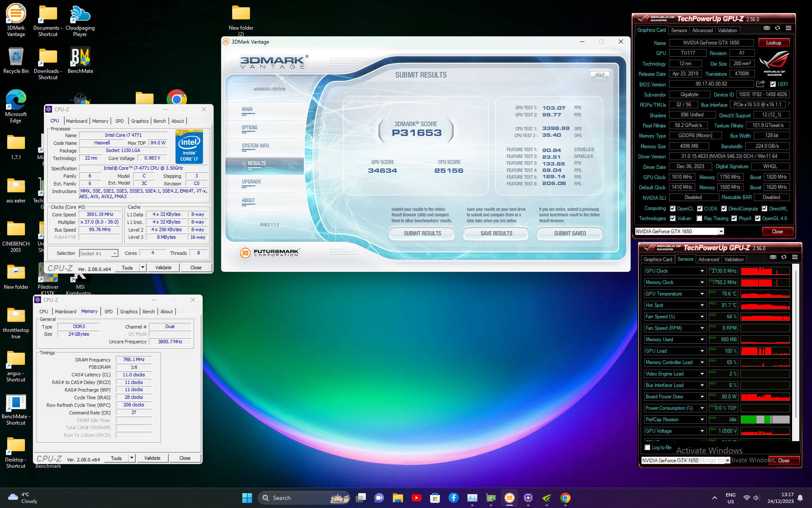Open the notification bell in system tray
812x508 pixels.
pyautogui.click(x=800, y=498)
